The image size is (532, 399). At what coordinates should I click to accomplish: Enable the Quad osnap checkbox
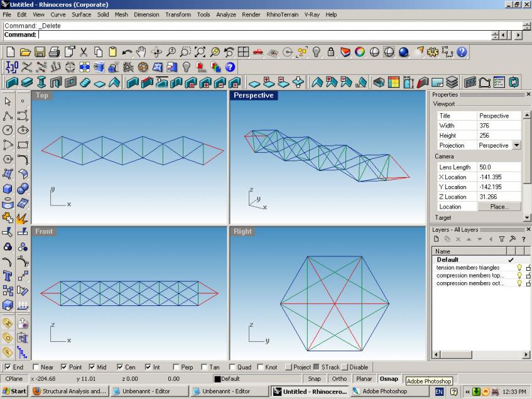[x=232, y=367]
